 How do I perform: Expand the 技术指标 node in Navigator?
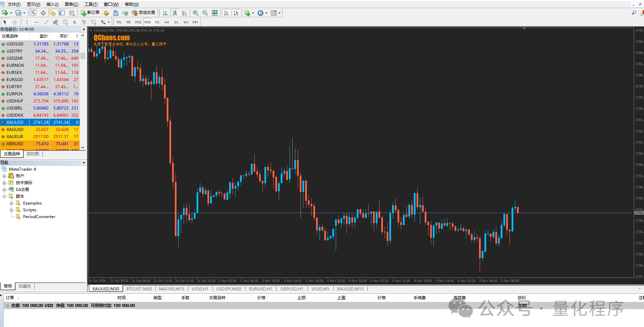pos(4,183)
